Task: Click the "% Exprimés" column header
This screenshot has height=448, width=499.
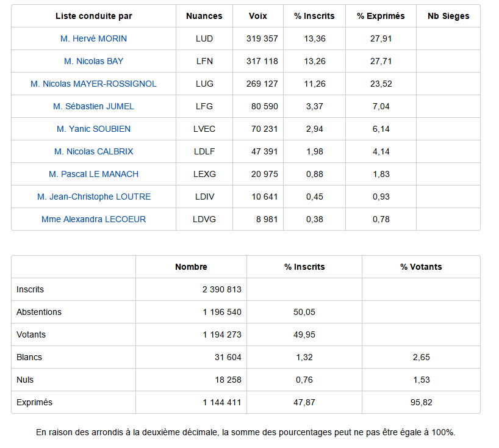Action: click(381, 16)
